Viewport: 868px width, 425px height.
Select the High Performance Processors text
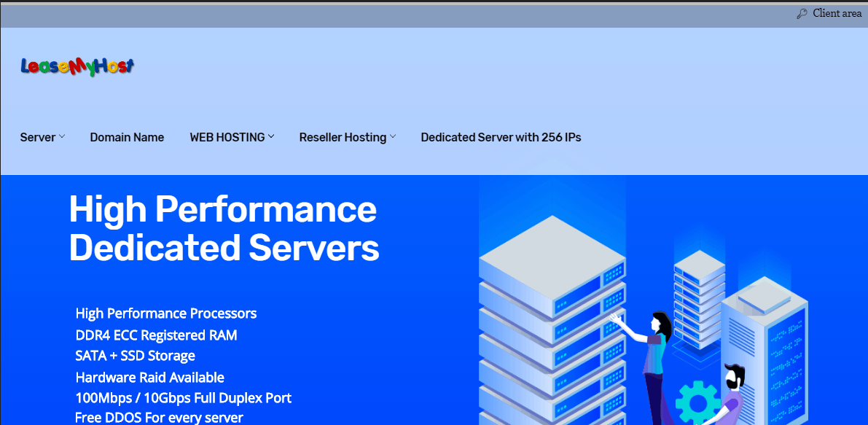[x=166, y=313]
